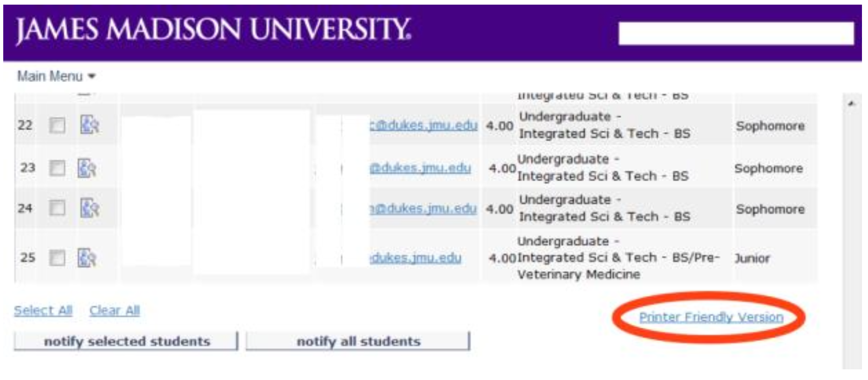Select Sophomore level text in row 24
Viewport: 868px width, 380px height.
pyautogui.click(x=770, y=209)
